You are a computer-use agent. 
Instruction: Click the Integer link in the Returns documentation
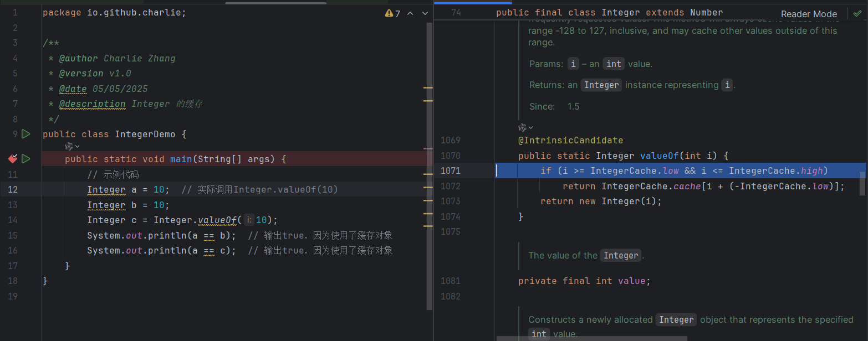[601, 85]
